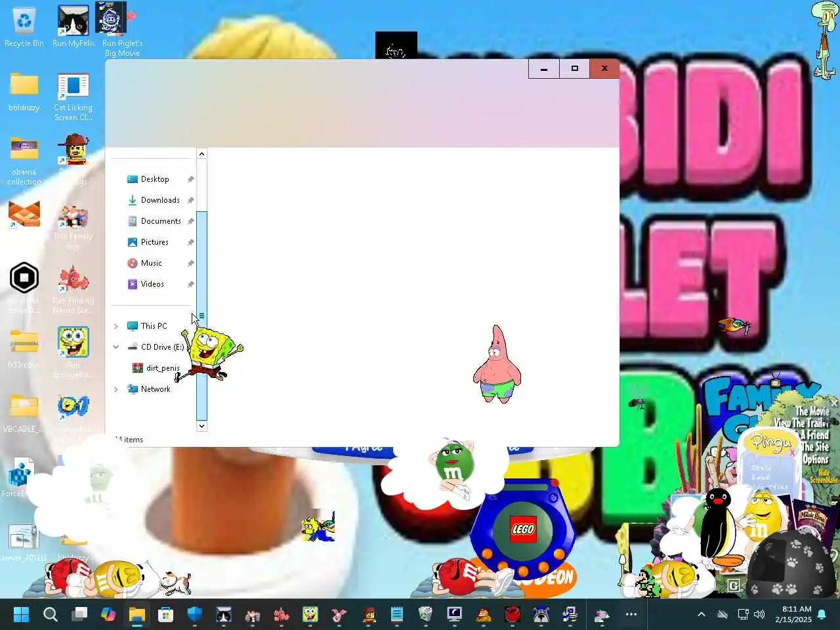Open the Windows Start menu

(21, 614)
